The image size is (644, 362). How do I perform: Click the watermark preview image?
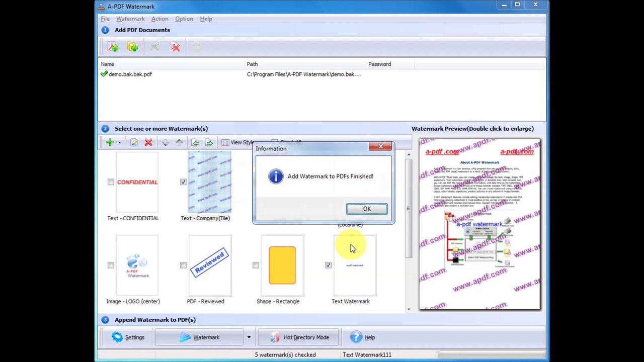479,224
